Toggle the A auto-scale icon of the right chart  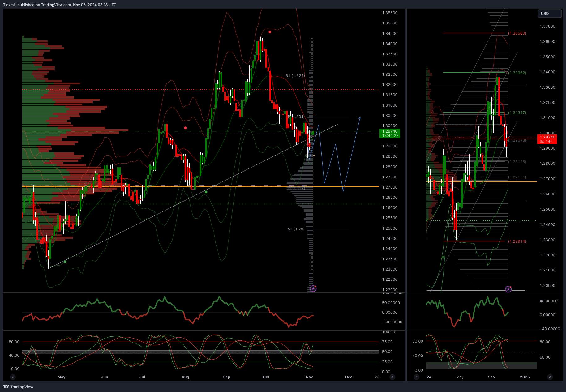click(550, 377)
